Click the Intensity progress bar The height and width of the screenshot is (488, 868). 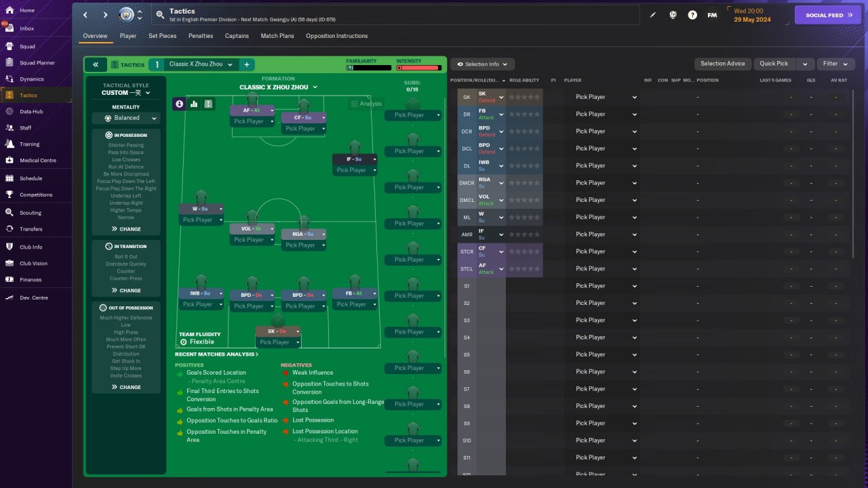click(419, 68)
